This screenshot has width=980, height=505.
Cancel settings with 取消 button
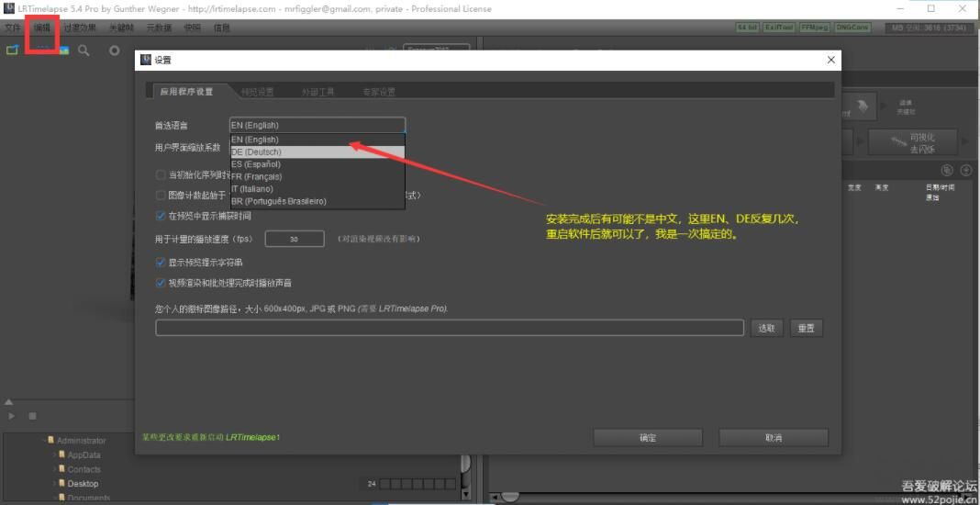[774, 437]
